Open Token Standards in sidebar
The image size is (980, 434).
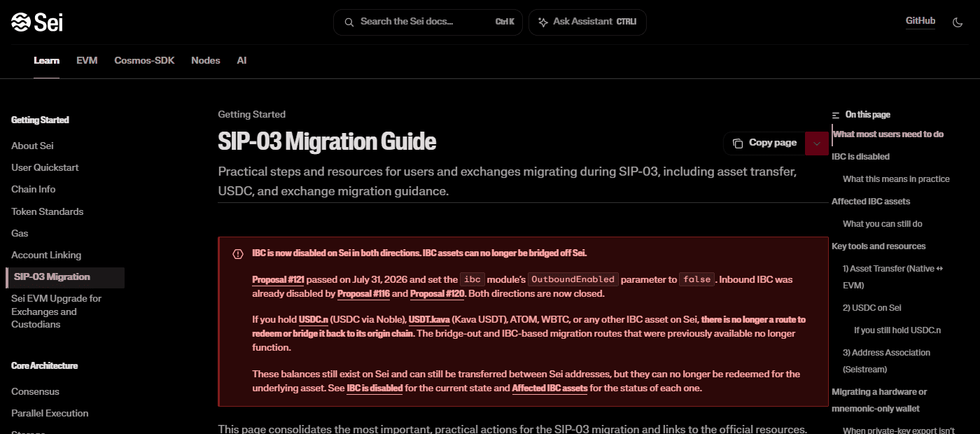(47, 212)
